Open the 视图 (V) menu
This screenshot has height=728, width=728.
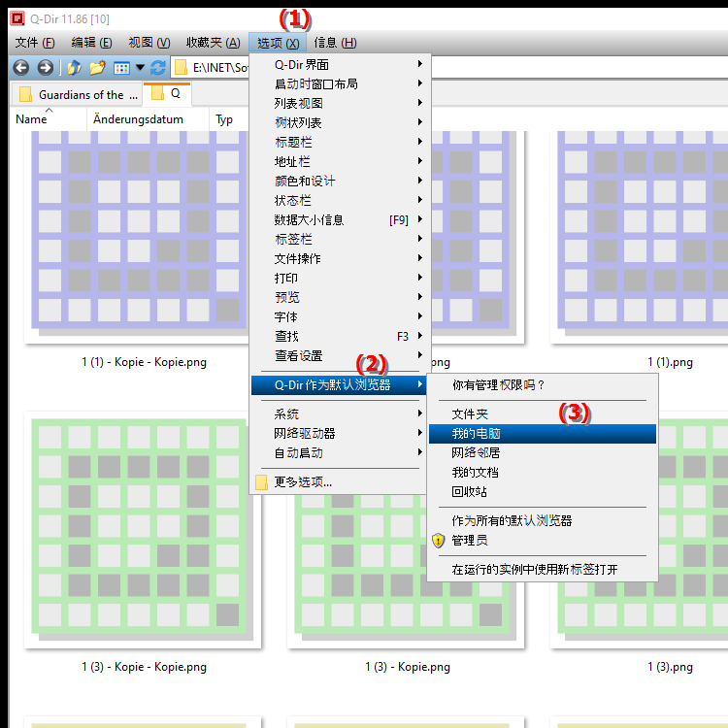coord(149,43)
